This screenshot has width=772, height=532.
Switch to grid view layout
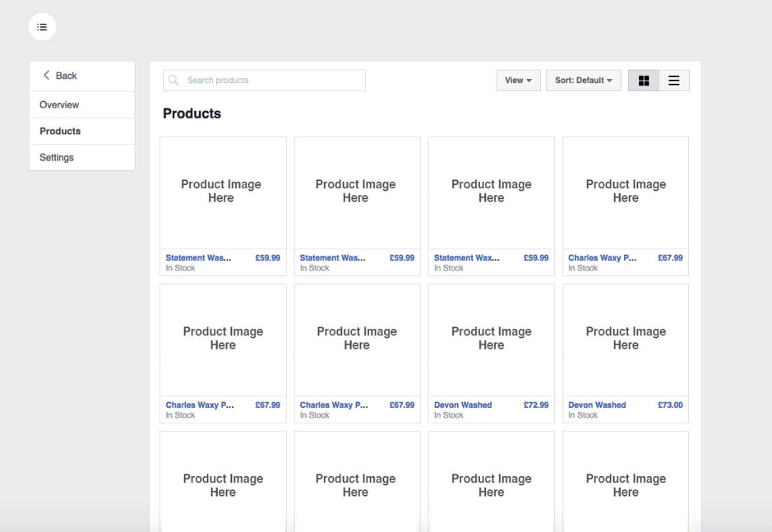644,81
